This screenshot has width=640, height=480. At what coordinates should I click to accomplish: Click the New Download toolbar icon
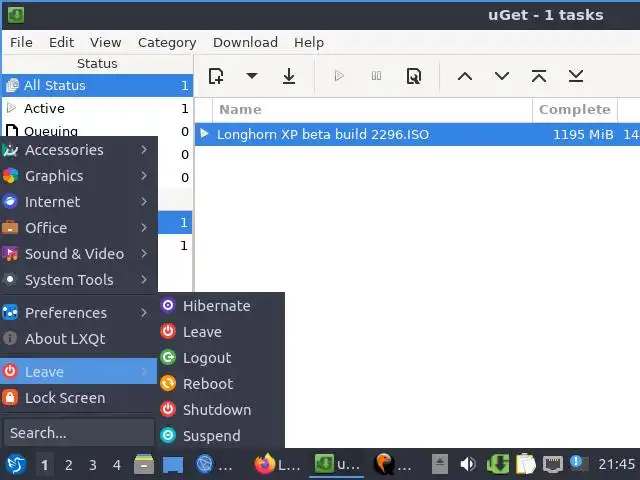point(216,76)
